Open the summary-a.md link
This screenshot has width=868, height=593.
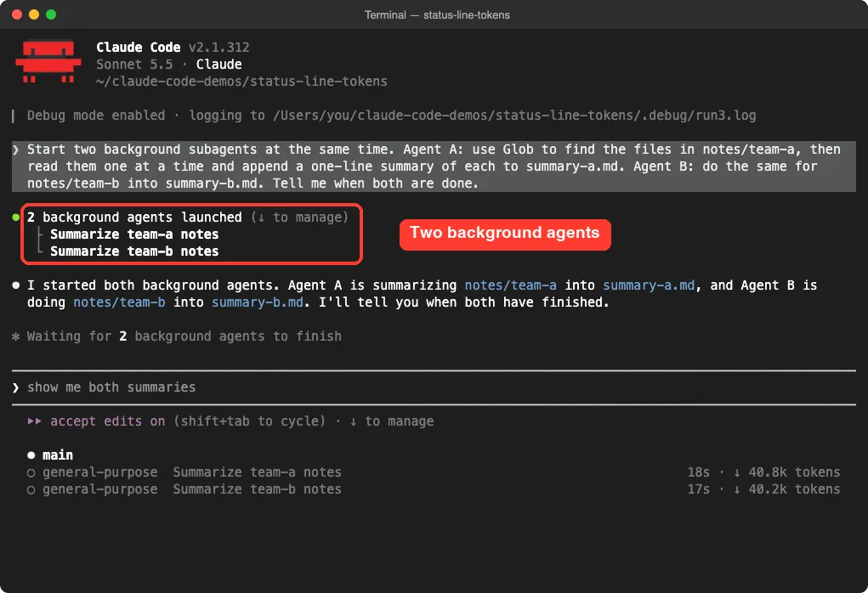tap(648, 285)
